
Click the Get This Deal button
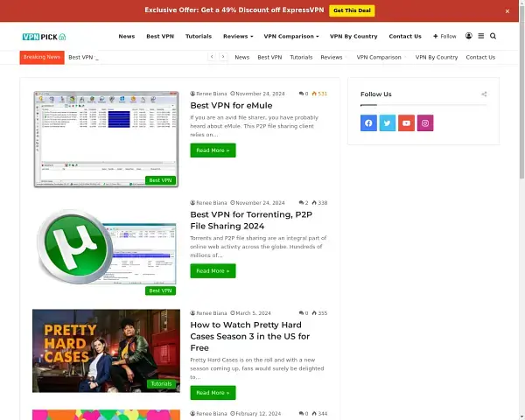pos(352,10)
